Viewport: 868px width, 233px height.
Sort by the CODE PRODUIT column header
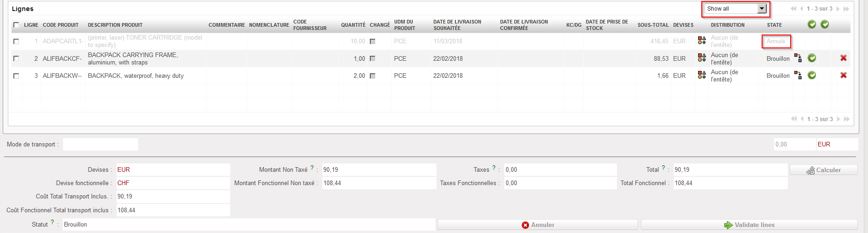click(x=61, y=25)
